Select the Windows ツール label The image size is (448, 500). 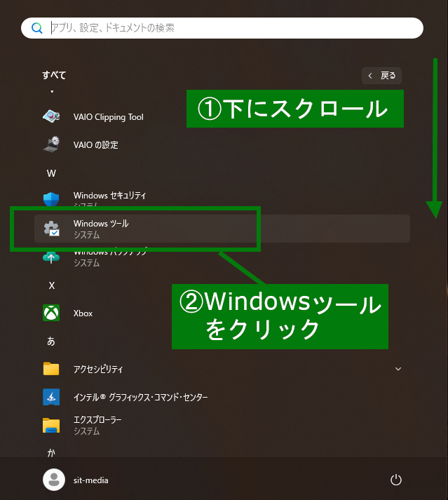pyautogui.click(x=101, y=223)
